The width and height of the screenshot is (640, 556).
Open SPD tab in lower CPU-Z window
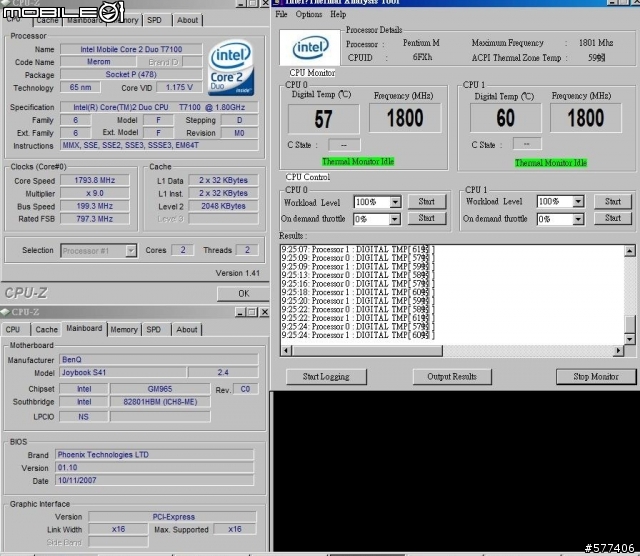click(x=153, y=329)
